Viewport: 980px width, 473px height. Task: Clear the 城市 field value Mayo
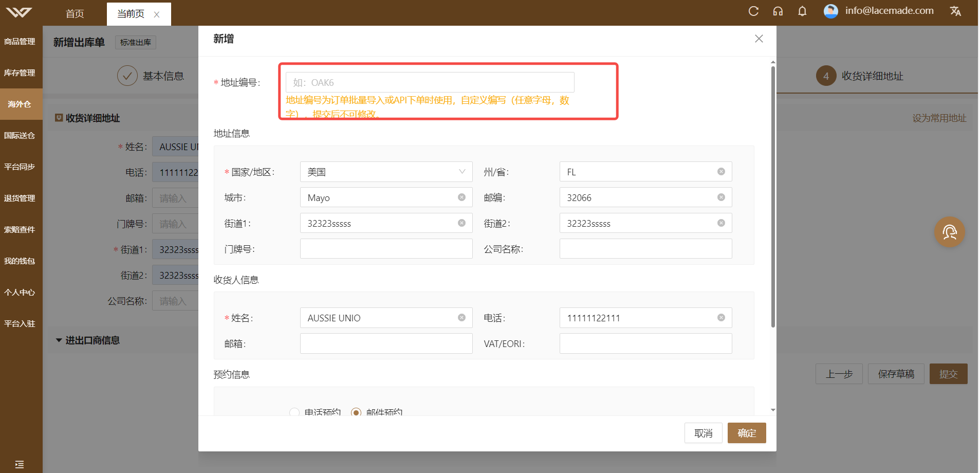pos(461,197)
